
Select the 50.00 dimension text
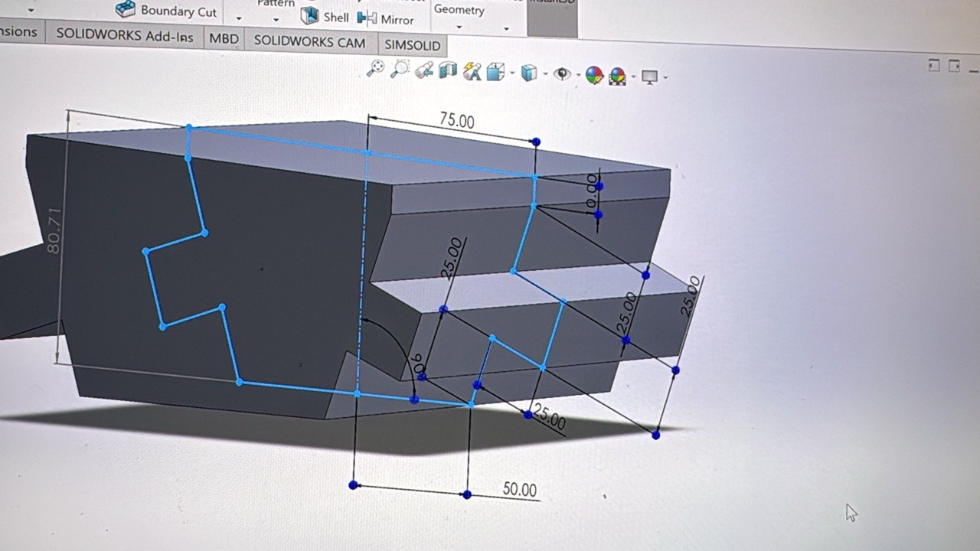coord(520,489)
